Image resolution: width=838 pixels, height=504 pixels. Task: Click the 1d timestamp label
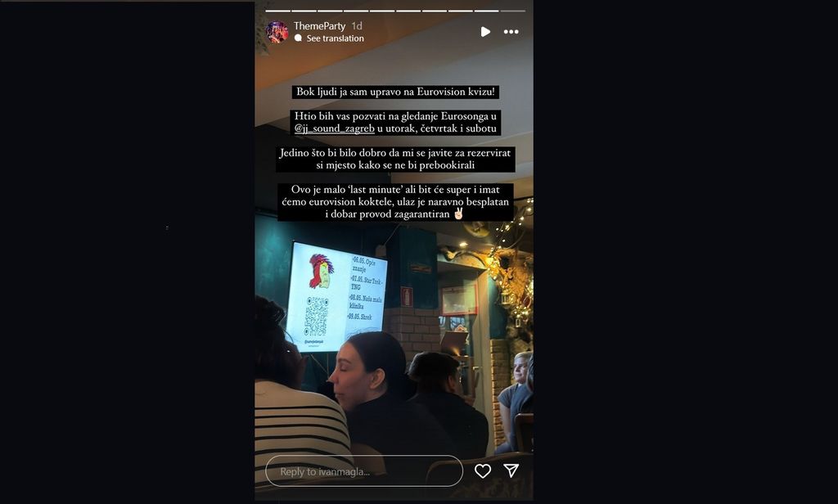357,25
